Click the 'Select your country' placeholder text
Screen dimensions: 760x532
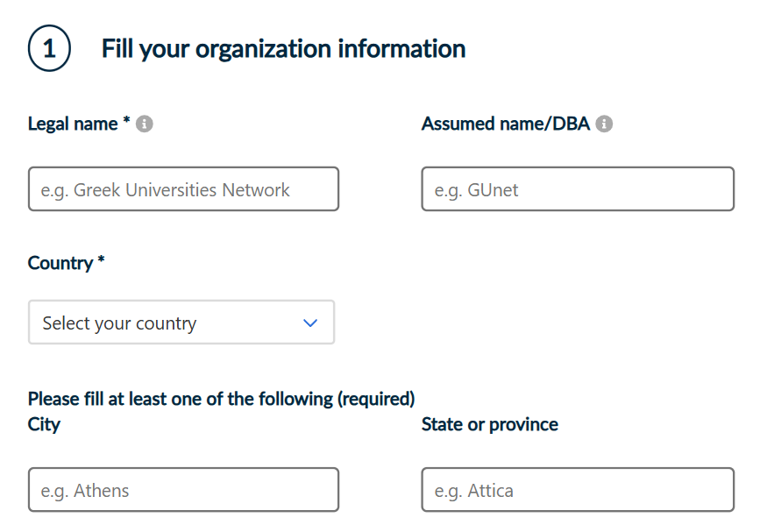coord(119,323)
